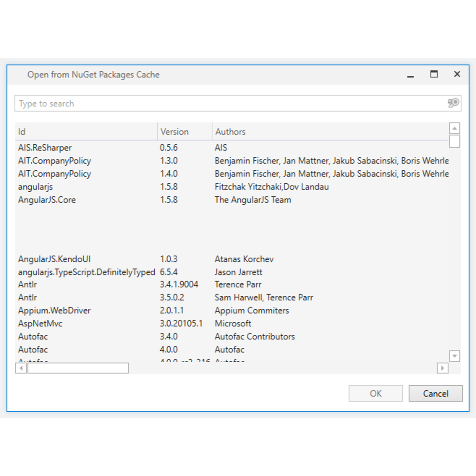476x476 pixels.
Task: Focus the Type to search field
Action: coord(238,103)
